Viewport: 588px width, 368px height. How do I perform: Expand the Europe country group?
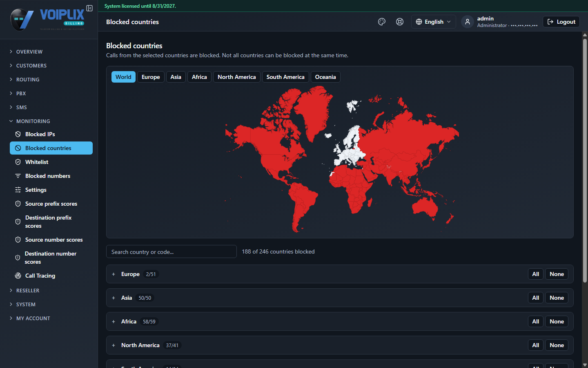pyautogui.click(x=114, y=274)
